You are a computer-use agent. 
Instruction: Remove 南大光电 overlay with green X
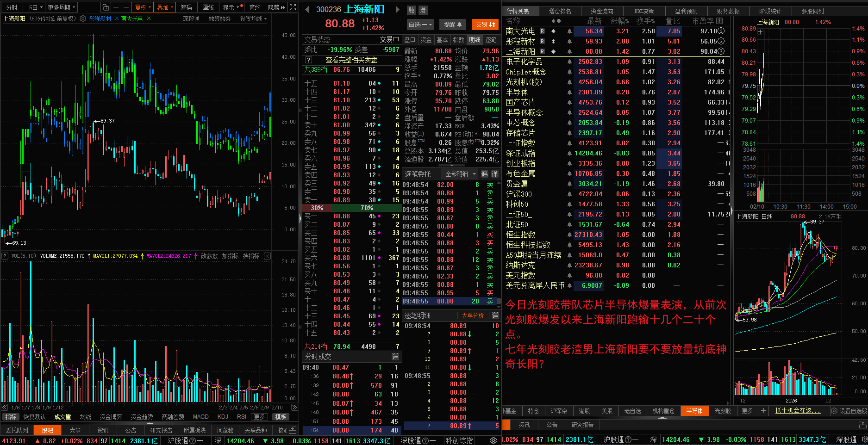pos(149,19)
